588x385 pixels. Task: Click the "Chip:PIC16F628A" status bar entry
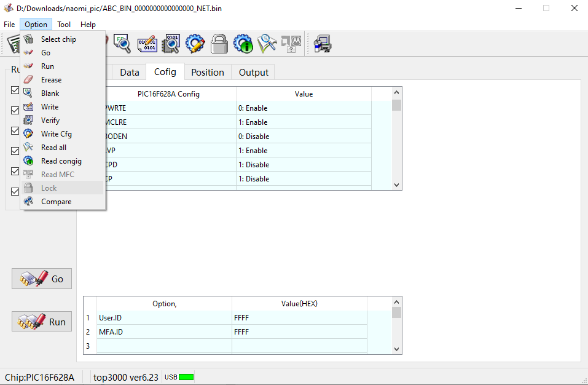click(x=39, y=377)
